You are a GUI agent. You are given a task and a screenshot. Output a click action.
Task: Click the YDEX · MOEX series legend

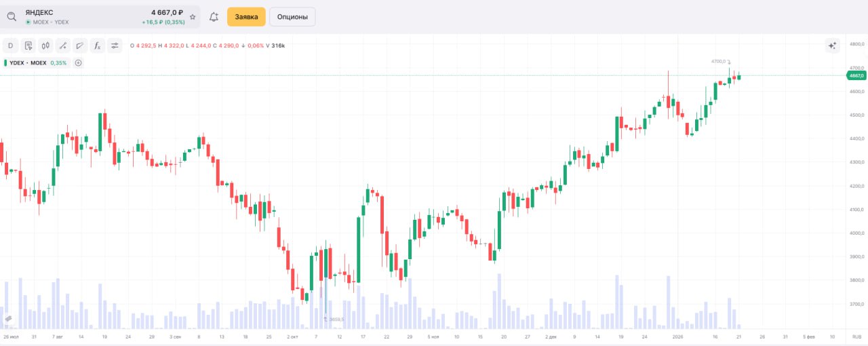pyautogui.click(x=27, y=63)
